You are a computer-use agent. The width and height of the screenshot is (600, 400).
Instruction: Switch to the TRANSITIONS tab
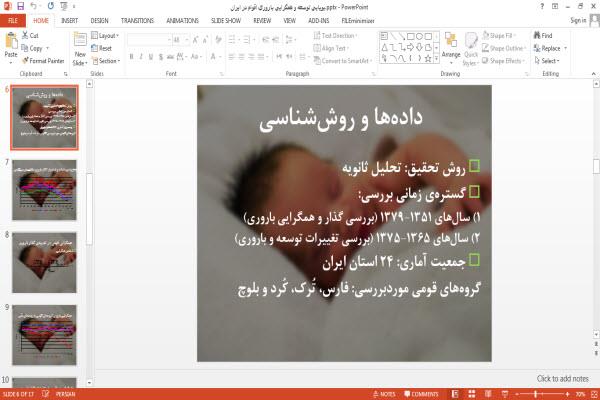point(137,21)
